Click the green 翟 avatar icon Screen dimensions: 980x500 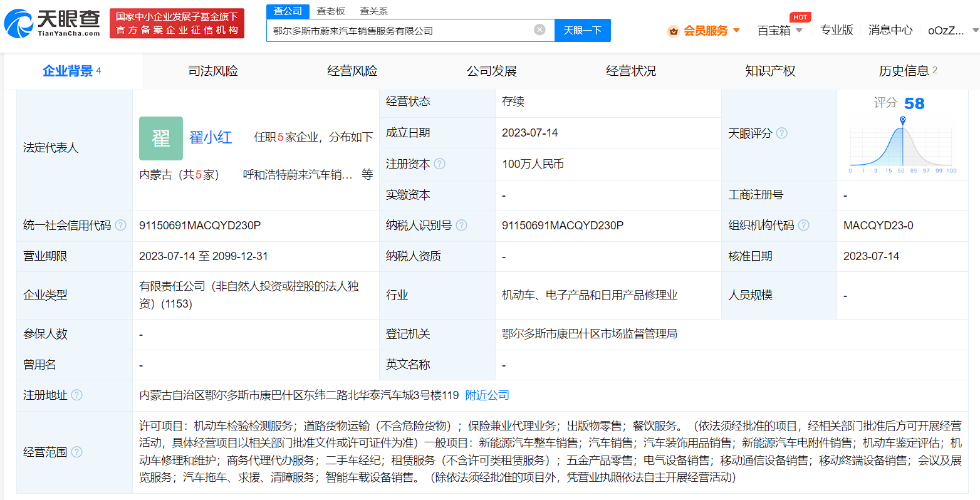[x=160, y=138]
